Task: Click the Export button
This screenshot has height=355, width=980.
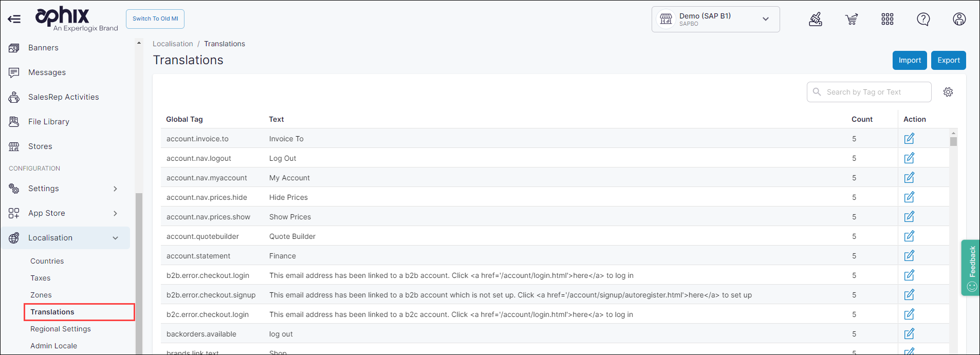Action: coord(948,60)
